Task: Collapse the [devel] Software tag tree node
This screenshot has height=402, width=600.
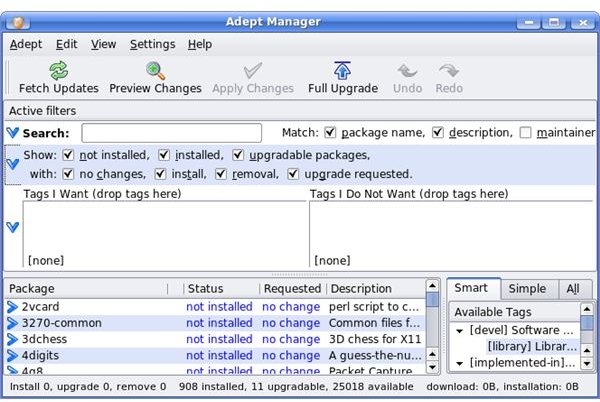Action: point(460,331)
